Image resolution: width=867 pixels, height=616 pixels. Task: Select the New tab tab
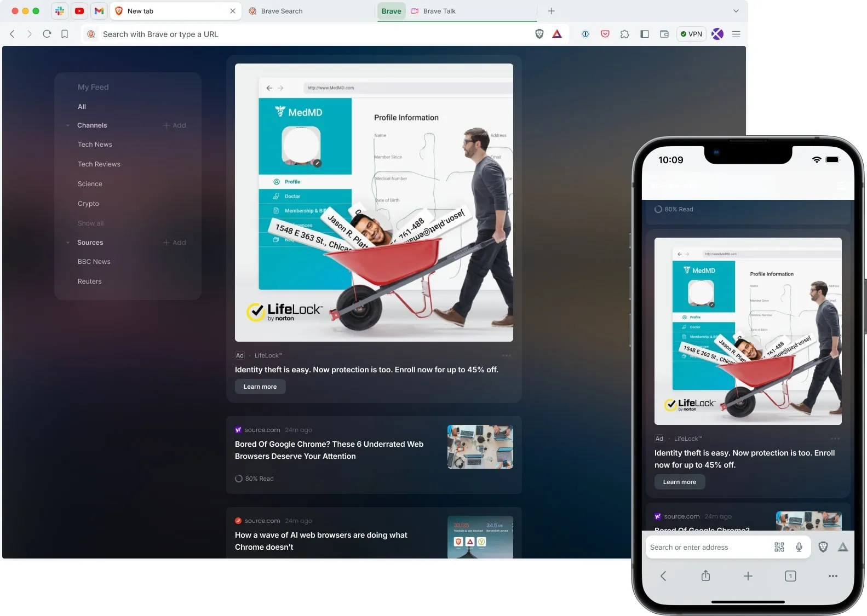[176, 11]
